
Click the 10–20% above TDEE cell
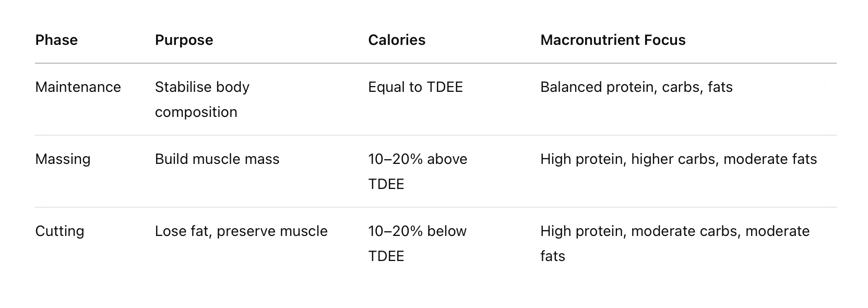[418, 171]
